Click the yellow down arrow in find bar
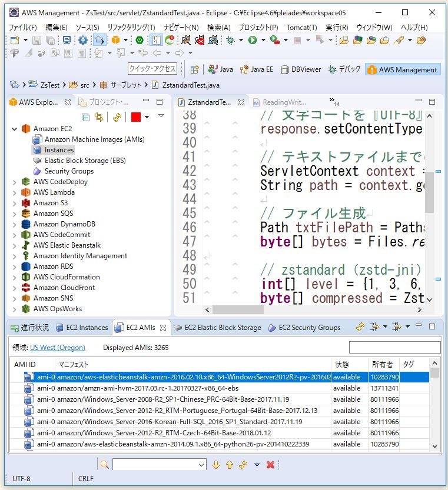Screen dimensions: 448x490 (216, 465)
